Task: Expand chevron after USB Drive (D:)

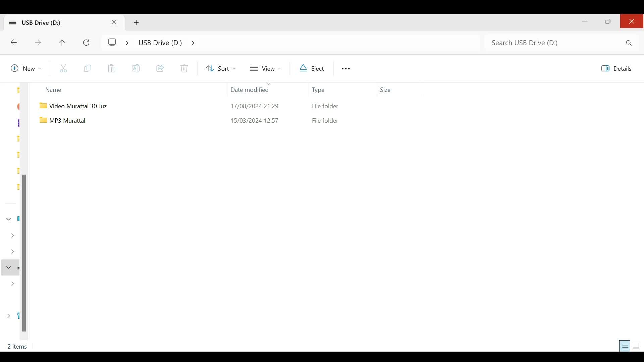Action: pyautogui.click(x=193, y=43)
